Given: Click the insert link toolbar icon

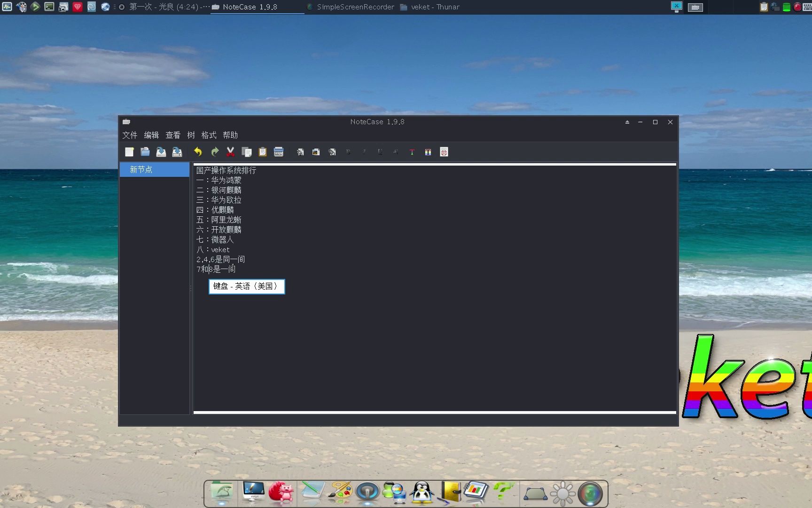Looking at the screenshot, I should point(300,152).
